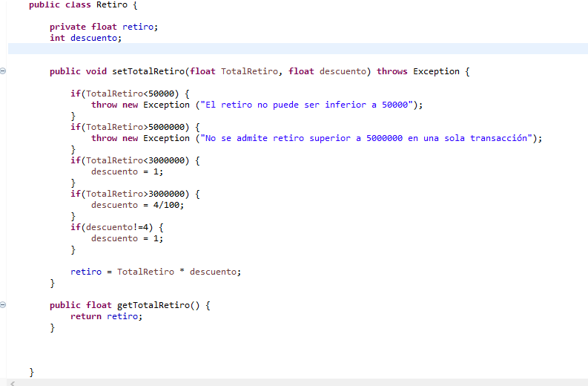Image resolution: width=588 pixels, height=386 pixels.
Task: Click the final closing brace of class
Action: click(x=31, y=372)
